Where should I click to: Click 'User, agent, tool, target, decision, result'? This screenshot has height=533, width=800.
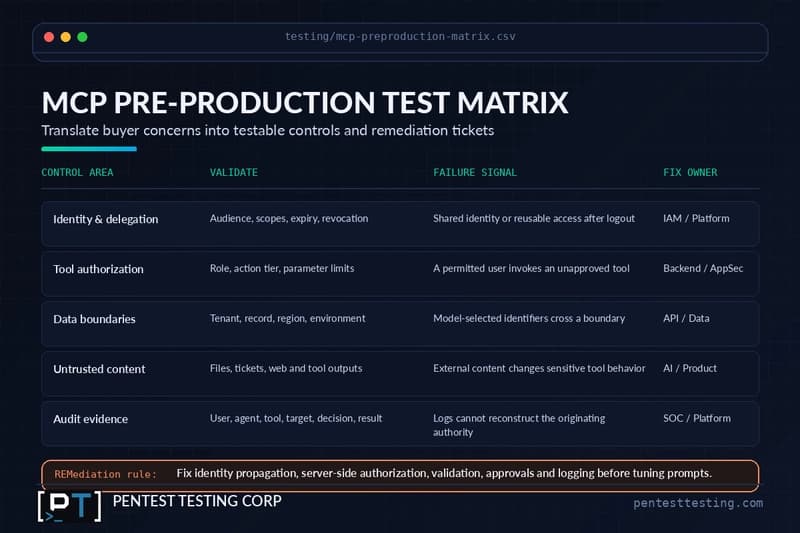[x=295, y=418]
